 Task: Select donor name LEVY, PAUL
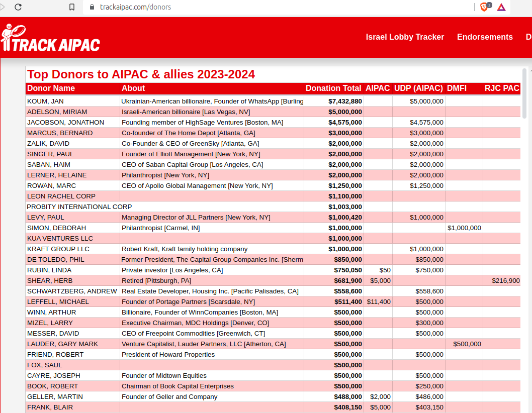click(45, 217)
